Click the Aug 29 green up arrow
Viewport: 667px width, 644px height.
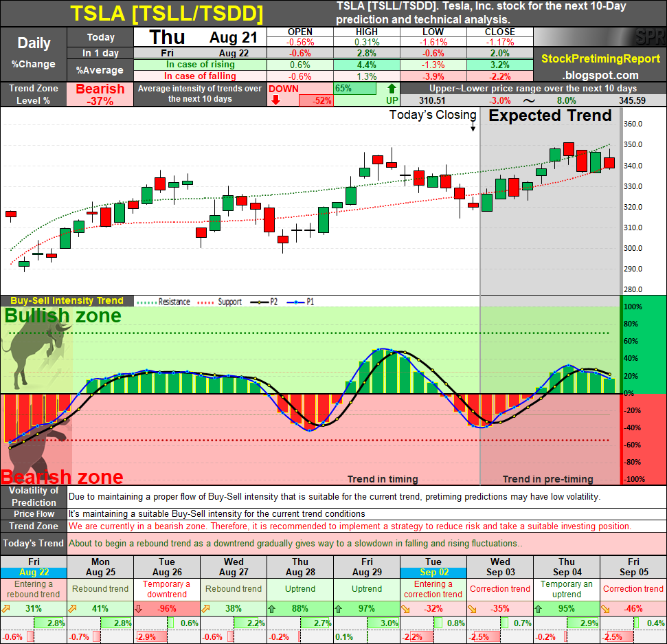point(339,609)
